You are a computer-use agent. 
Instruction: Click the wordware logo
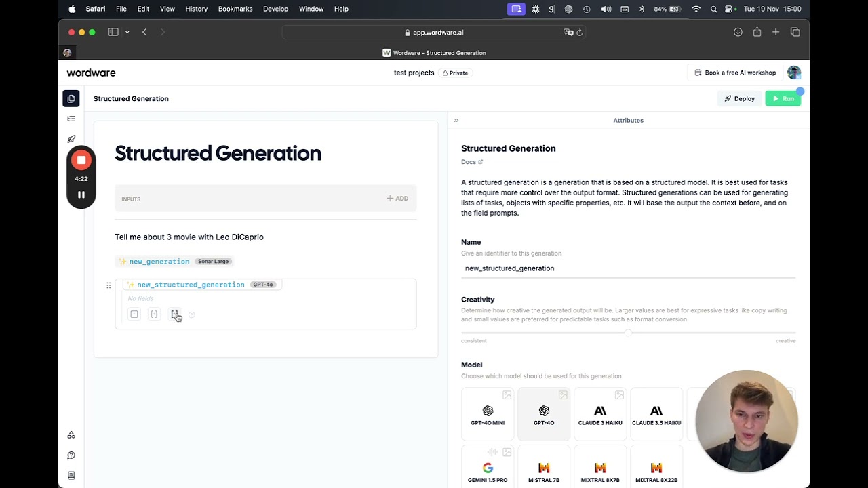91,73
